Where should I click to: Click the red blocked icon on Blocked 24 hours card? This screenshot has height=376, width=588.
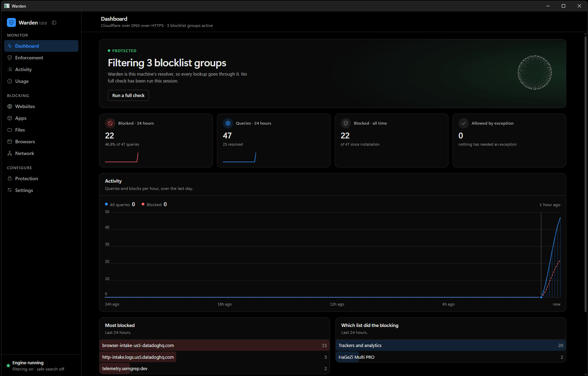pos(110,123)
